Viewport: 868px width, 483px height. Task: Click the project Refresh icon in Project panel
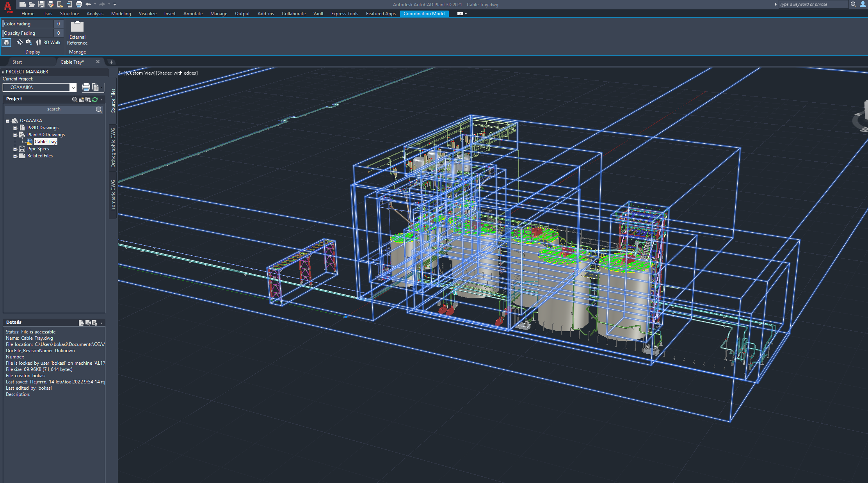coord(95,99)
